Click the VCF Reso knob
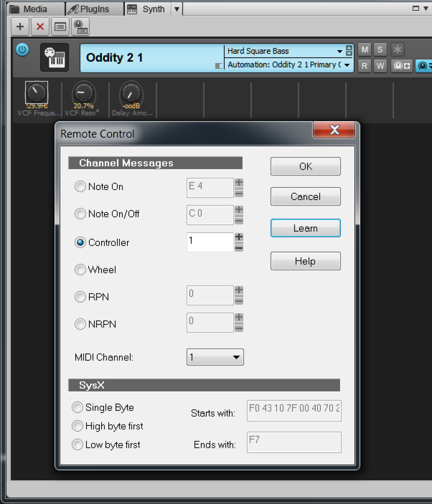 click(x=83, y=92)
